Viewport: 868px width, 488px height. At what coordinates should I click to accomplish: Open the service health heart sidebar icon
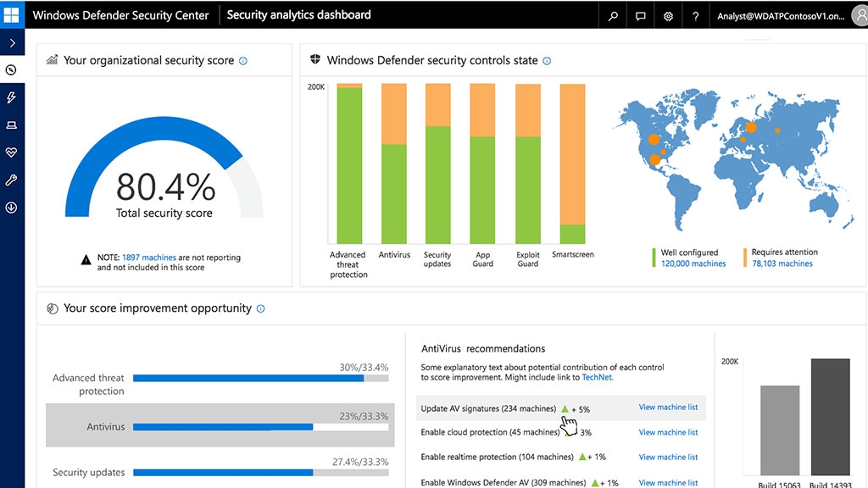pyautogui.click(x=11, y=152)
